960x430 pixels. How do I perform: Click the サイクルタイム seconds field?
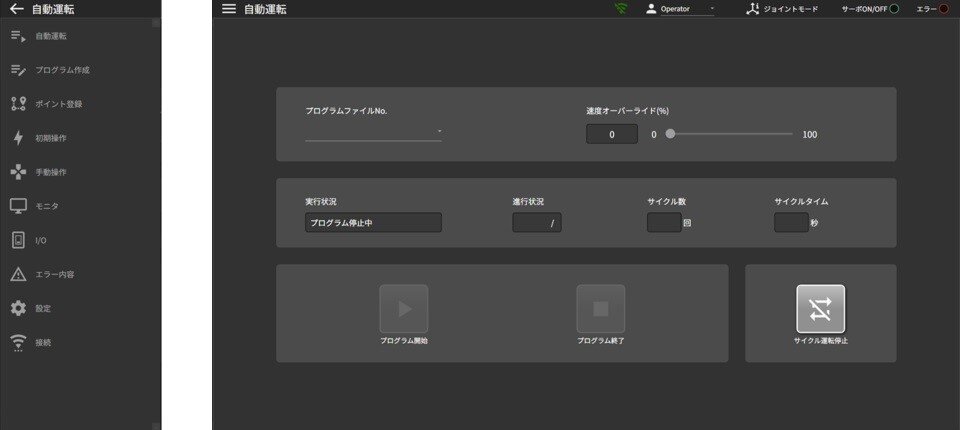792,222
